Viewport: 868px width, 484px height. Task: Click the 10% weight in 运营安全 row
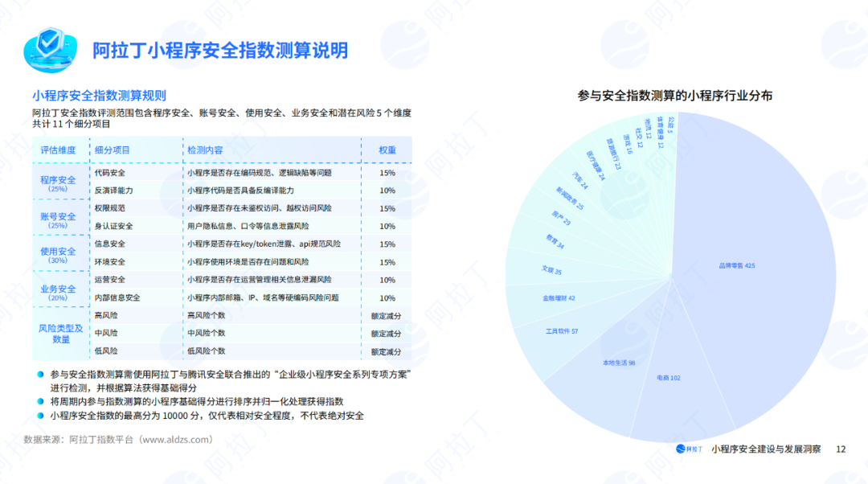coord(387,280)
